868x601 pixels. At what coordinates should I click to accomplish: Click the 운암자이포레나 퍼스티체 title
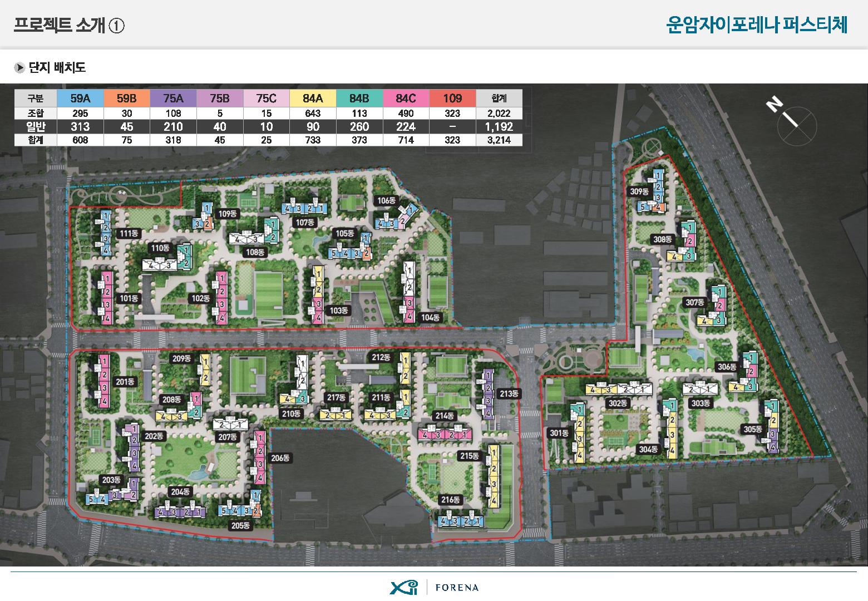pyautogui.click(x=757, y=25)
